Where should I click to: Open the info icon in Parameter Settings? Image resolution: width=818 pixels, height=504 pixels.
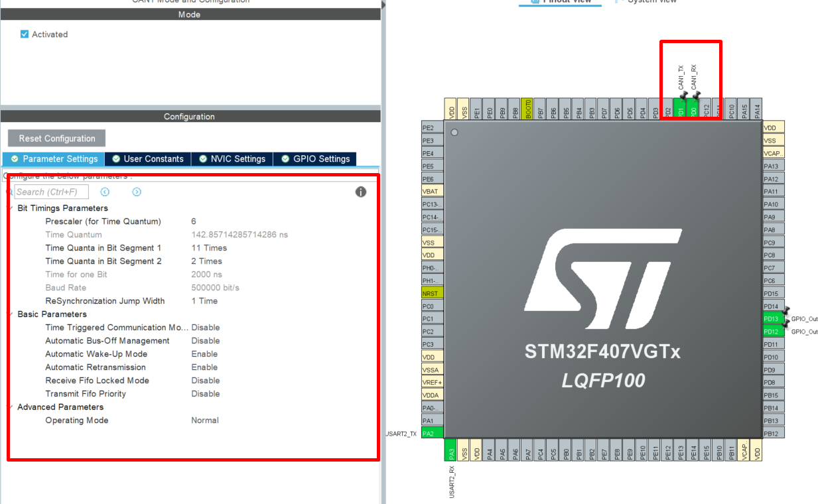pyautogui.click(x=361, y=192)
